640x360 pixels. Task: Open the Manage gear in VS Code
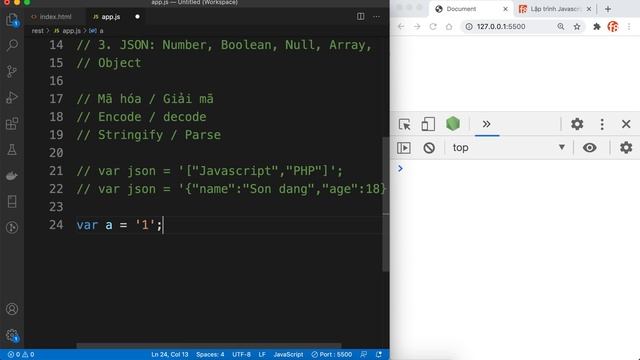[12, 336]
